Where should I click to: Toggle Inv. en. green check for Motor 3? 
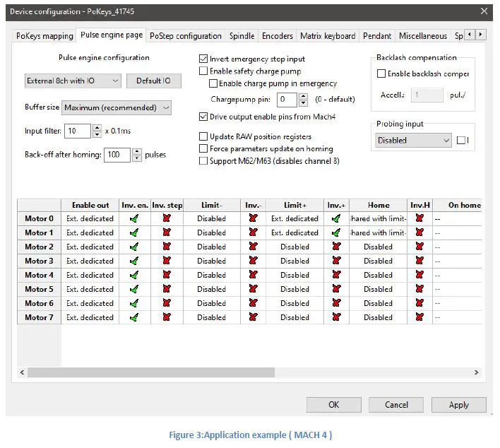tap(134, 261)
